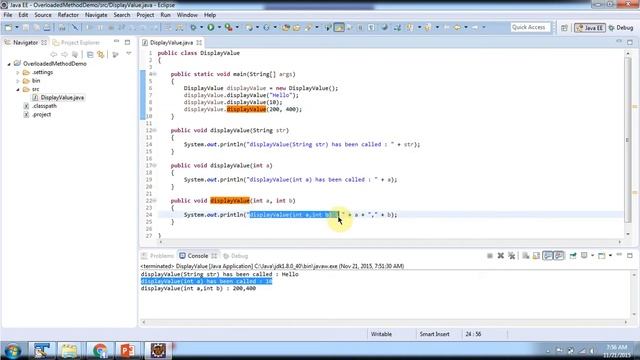The height and width of the screenshot is (360, 640).
Task: Switch to the Debug perspective
Action: click(620, 28)
